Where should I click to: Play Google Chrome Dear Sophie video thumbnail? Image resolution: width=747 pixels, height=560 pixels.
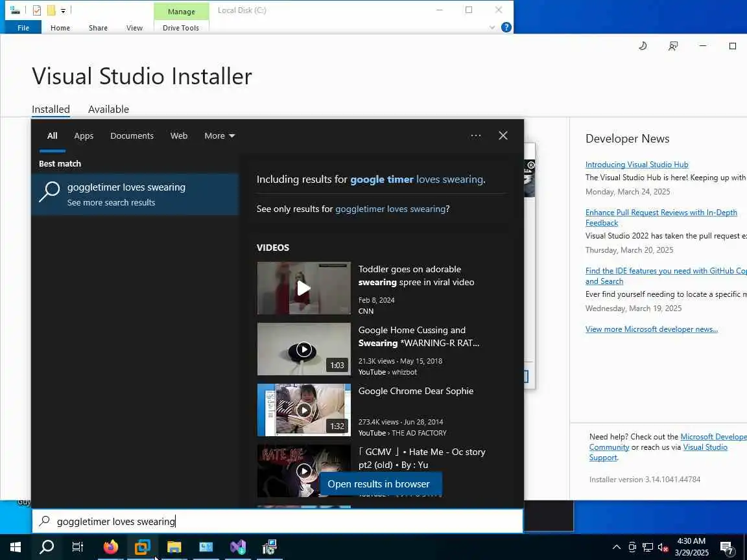[304, 410]
